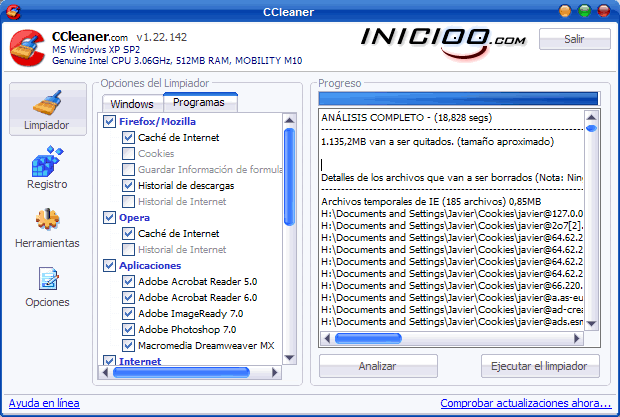The height and width of the screenshot is (417, 620).
Task: Toggle the Internet group checkbox
Action: (109, 360)
